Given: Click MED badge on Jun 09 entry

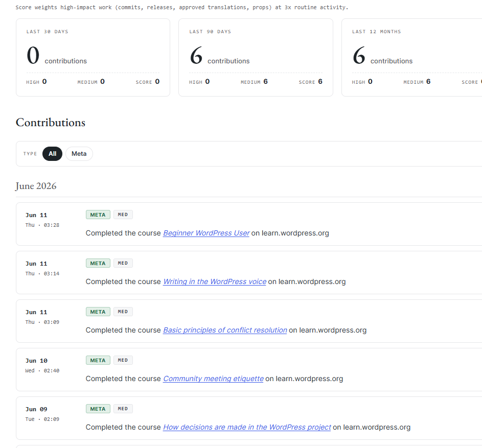Looking at the screenshot, I should pos(123,409).
